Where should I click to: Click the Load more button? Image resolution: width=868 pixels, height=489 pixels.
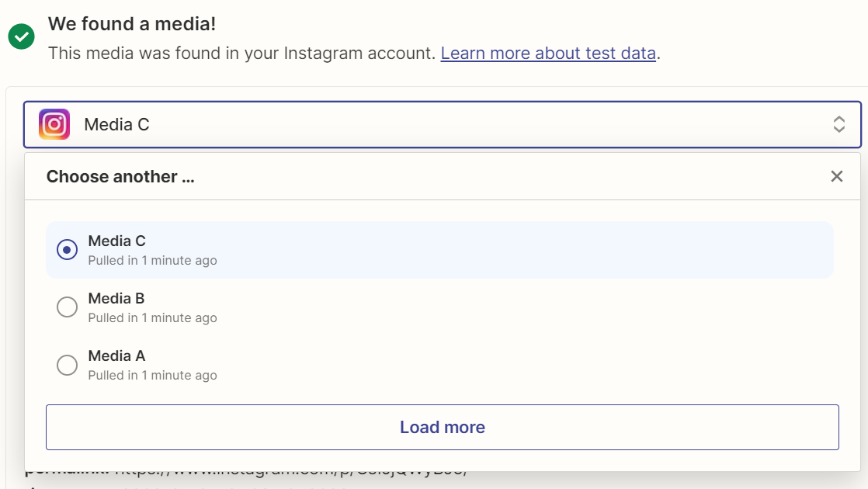tap(442, 427)
